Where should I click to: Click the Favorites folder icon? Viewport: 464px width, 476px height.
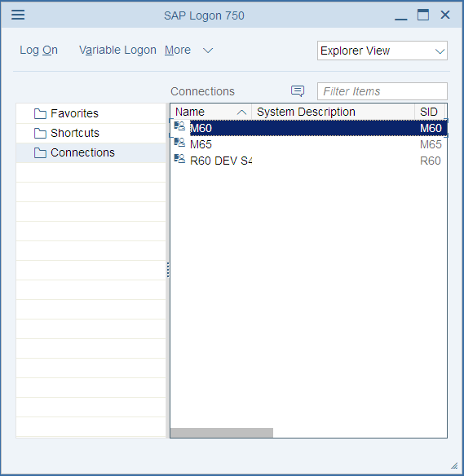(x=40, y=113)
